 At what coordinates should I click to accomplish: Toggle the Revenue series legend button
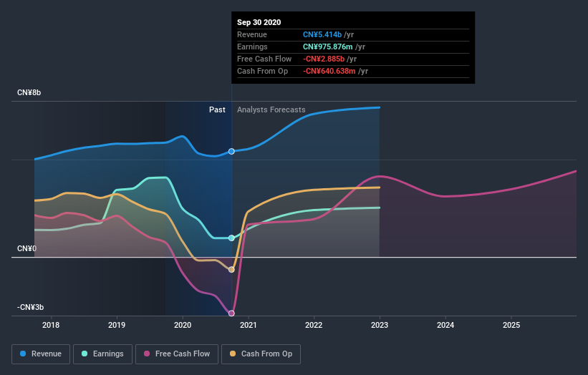[41, 354]
